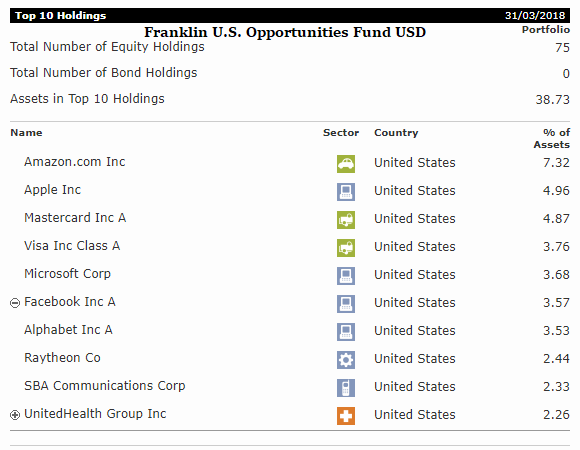Click Mastercard financial services sector icon
The width and height of the screenshot is (580, 450).
(346, 220)
